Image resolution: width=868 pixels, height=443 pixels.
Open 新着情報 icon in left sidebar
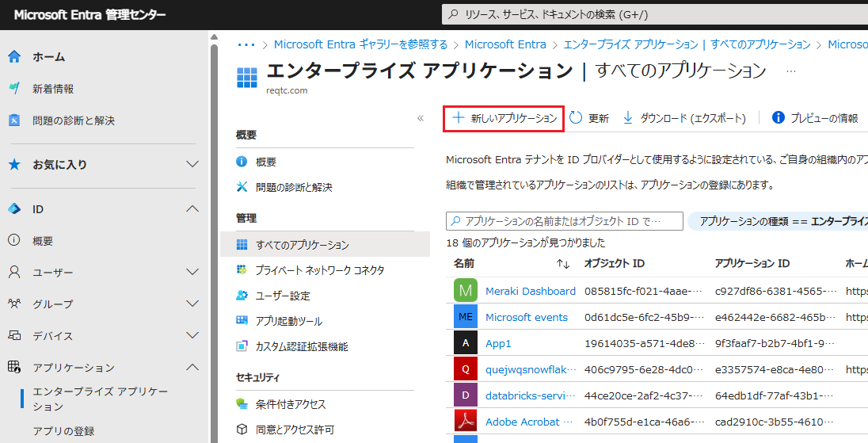coord(14,88)
